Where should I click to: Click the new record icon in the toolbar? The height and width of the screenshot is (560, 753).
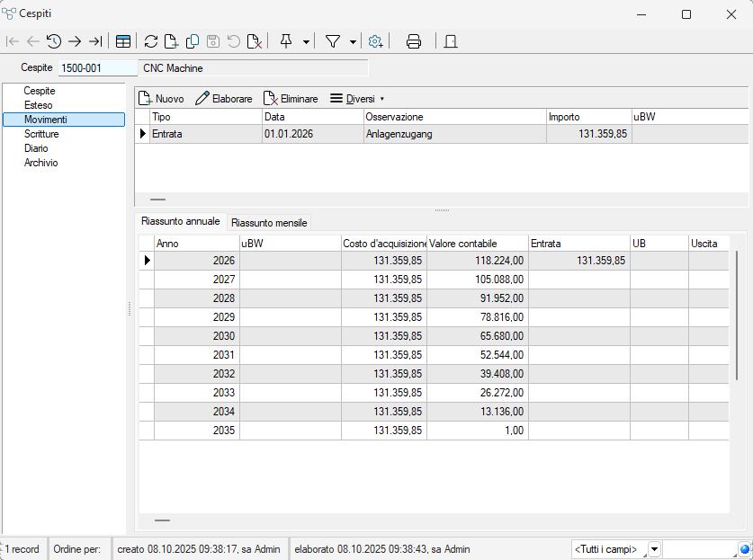click(x=171, y=41)
